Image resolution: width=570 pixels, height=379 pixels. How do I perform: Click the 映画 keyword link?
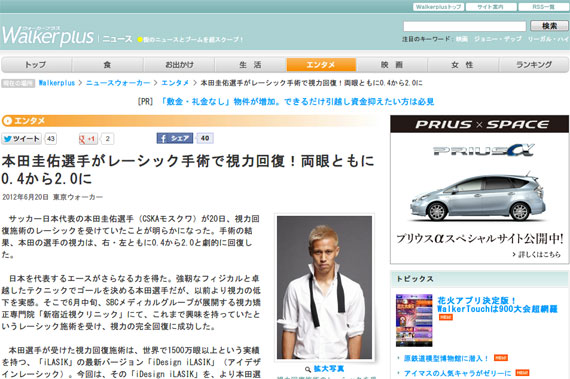[462, 39]
